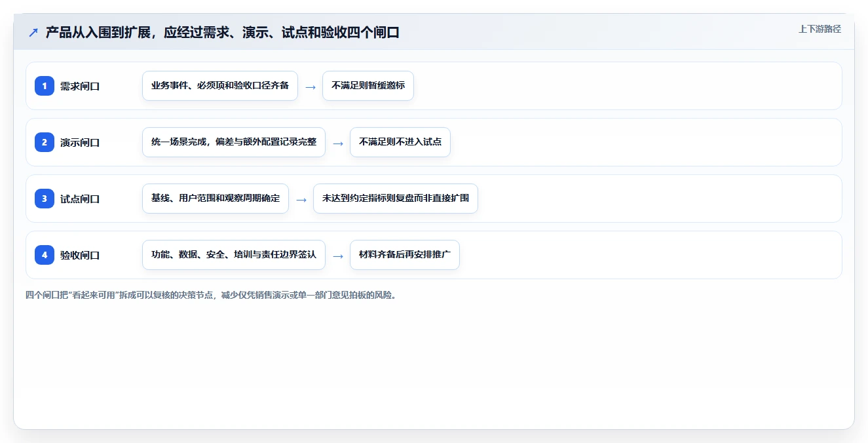Select the footnote text starting "四个闸口把"
Screen dimensions: 868x443
coord(211,295)
